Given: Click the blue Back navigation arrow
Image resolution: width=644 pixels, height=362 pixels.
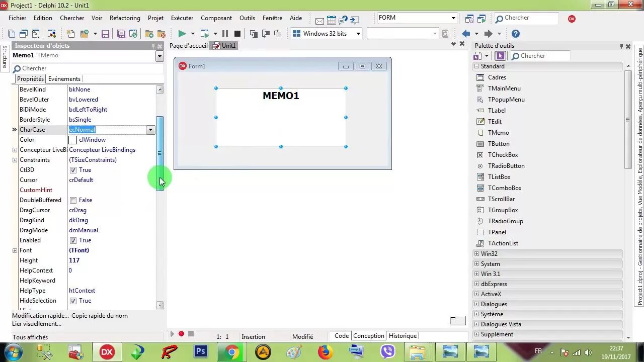Looking at the screenshot, I should [x=466, y=34].
